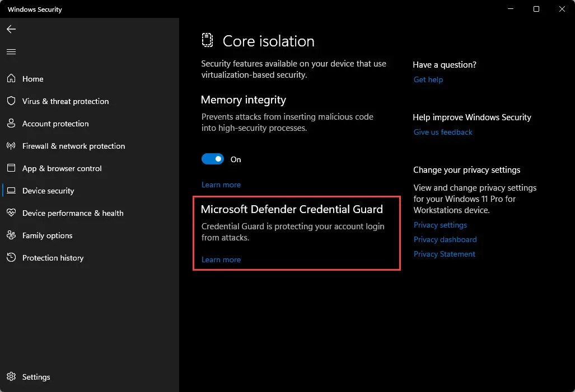Open Privacy dashboard
575x392 pixels.
(x=445, y=239)
